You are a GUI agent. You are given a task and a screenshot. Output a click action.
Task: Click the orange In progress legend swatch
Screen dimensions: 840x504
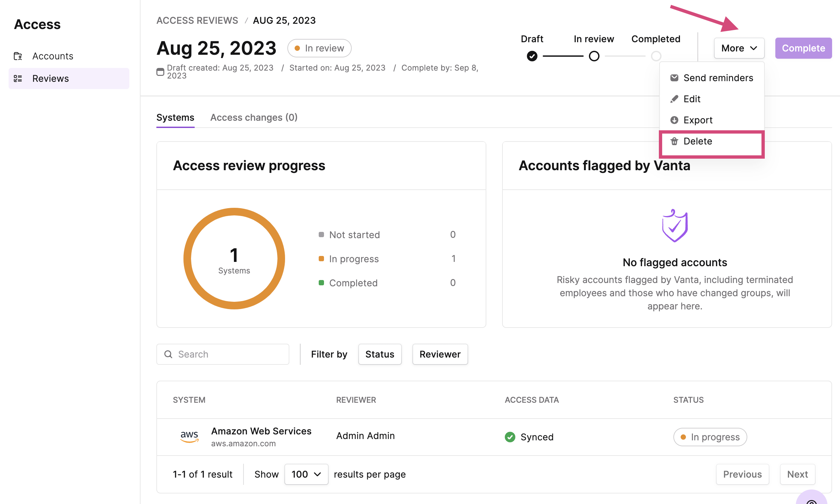coord(321,259)
